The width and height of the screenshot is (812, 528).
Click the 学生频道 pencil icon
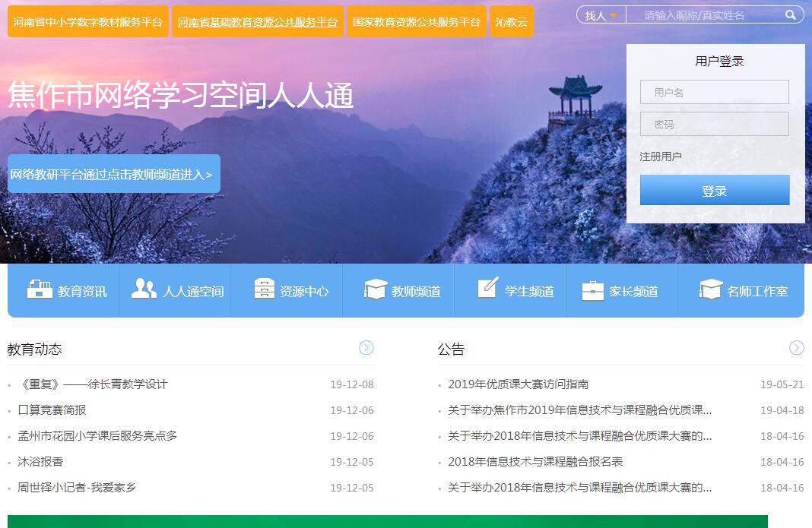(x=488, y=288)
